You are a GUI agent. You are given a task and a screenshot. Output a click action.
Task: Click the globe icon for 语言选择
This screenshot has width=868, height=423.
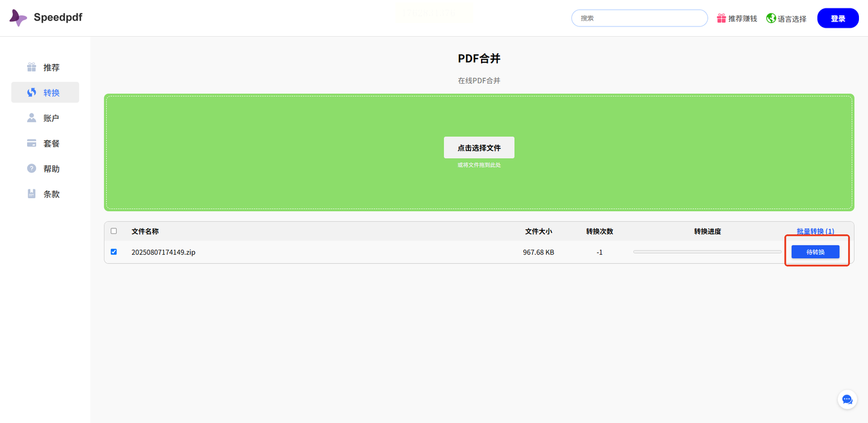click(x=771, y=18)
